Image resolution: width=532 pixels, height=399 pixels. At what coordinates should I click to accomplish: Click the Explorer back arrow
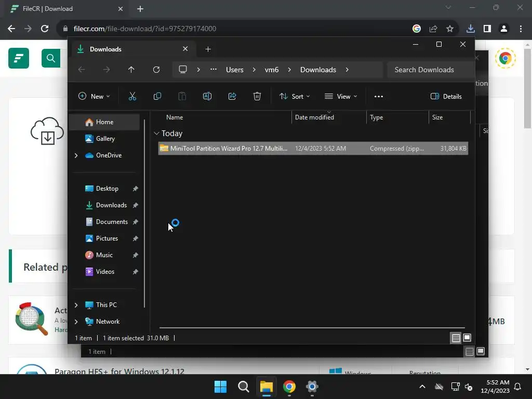tap(82, 70)
